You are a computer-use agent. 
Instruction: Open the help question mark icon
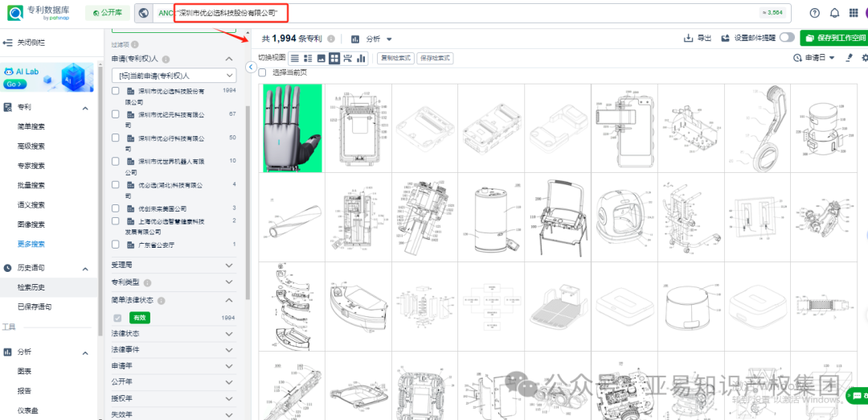pos(814,13)
